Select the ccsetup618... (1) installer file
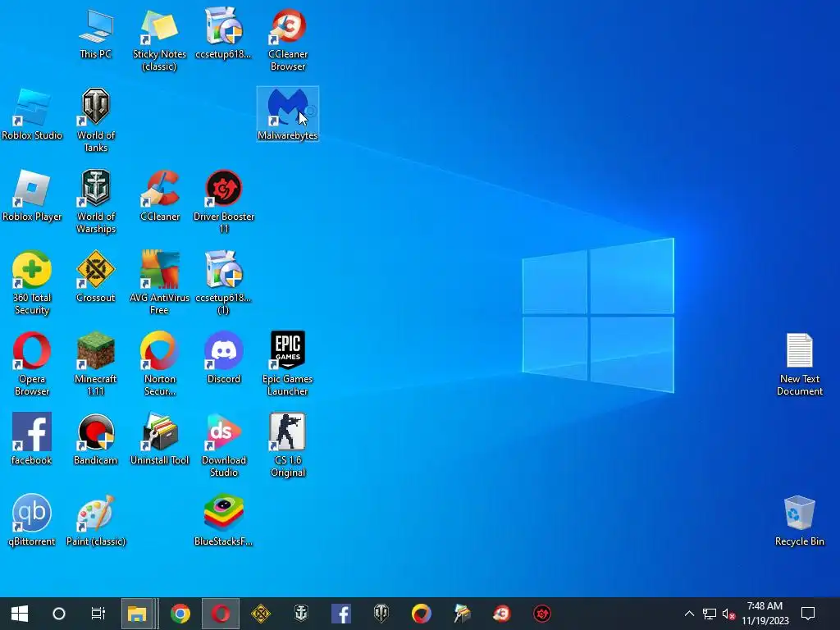 [223, 283]
